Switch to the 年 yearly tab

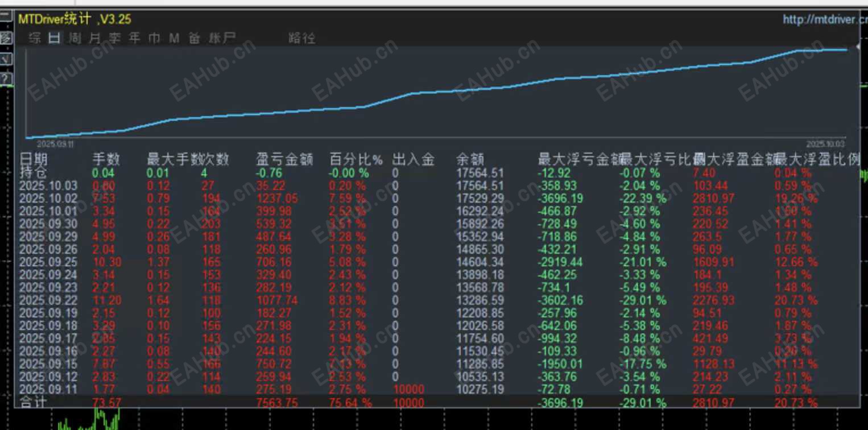135,38
